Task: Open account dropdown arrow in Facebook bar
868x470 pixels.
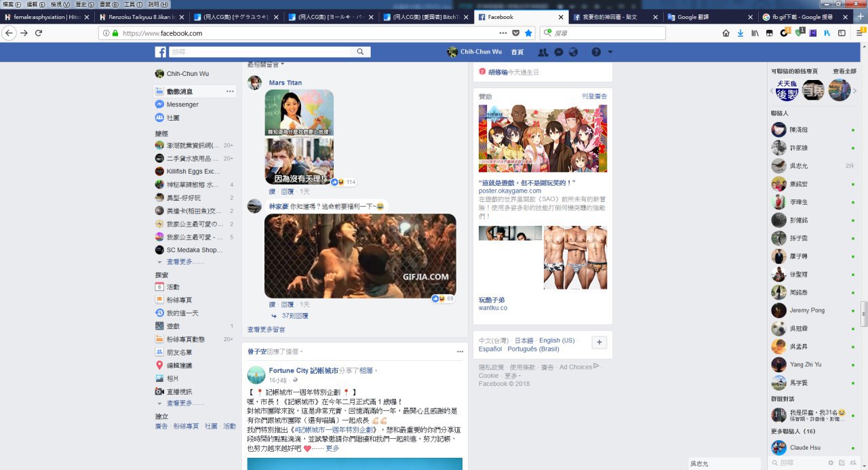Action: point(610,52)
